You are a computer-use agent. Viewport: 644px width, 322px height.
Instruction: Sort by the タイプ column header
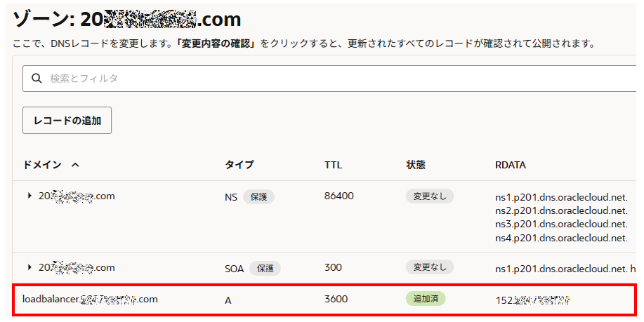point(239,165)
